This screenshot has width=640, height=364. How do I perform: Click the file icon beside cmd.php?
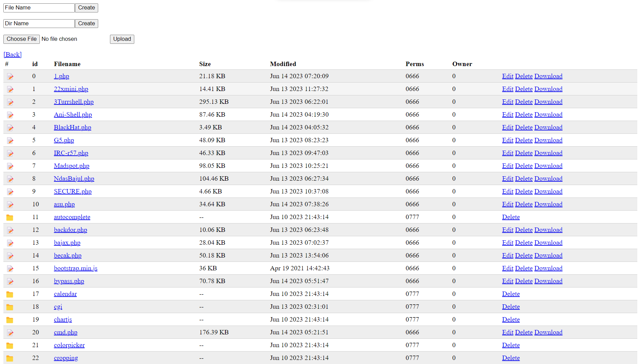(x=10, y=333)
